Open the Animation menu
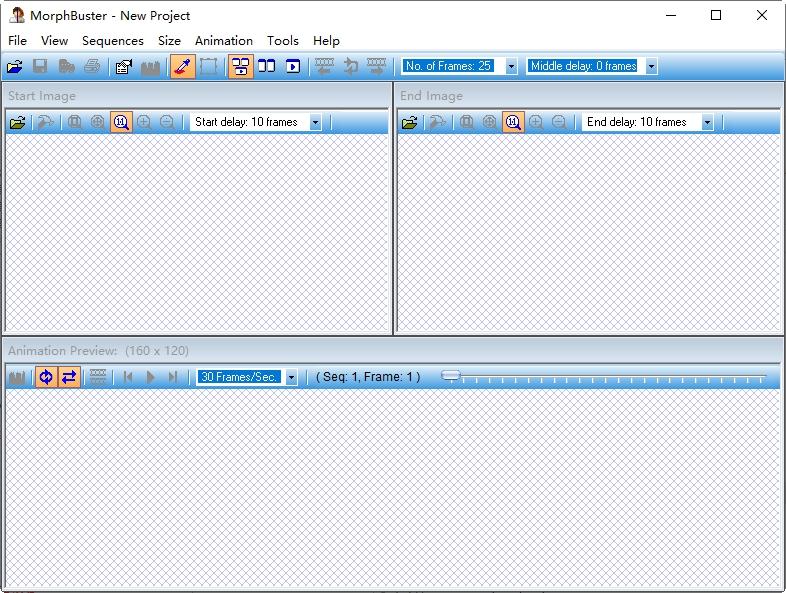786x593 pixels. click(x=224, y=41)
